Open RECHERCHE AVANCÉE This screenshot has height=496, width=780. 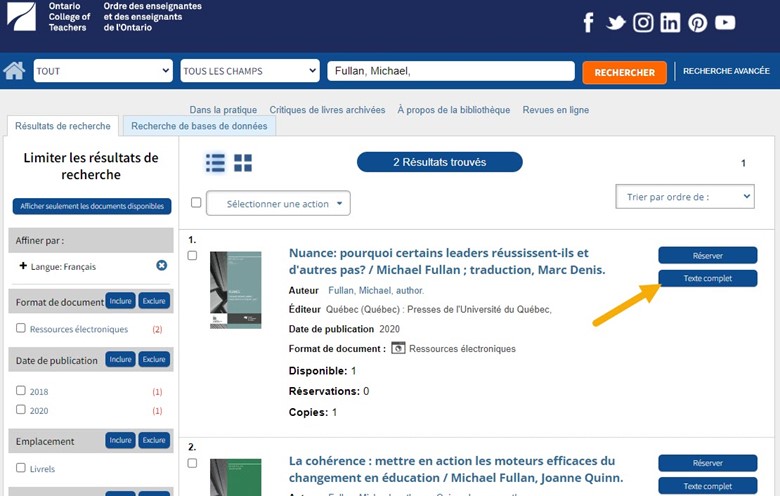(726, 71)
